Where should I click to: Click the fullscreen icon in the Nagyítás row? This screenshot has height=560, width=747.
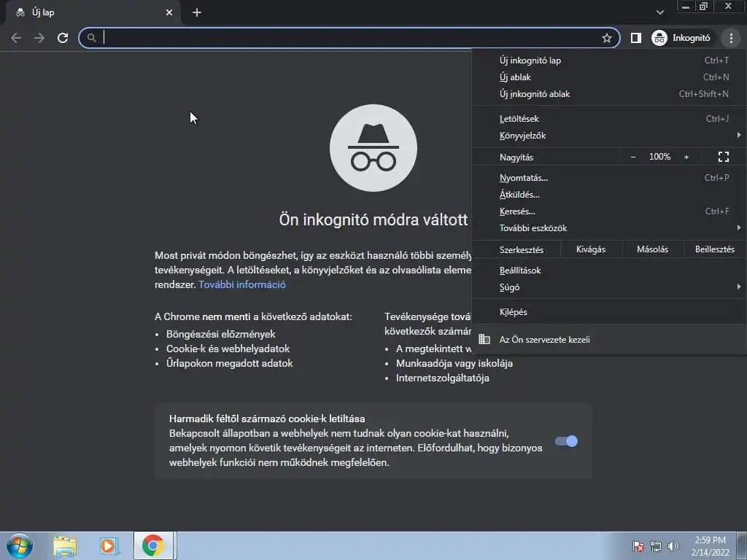(723, 157)
